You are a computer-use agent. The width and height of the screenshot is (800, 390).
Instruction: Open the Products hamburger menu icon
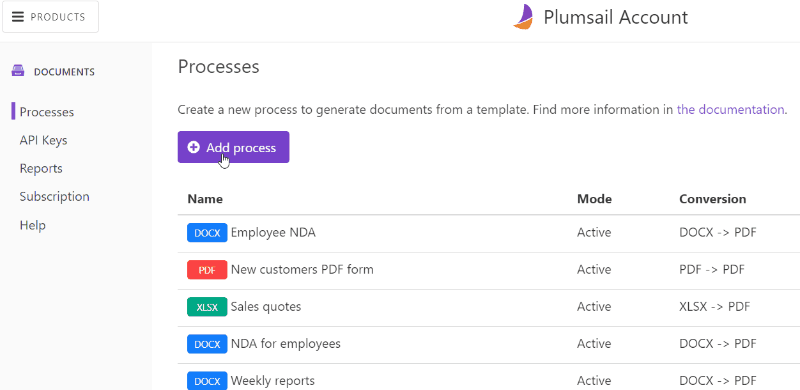(18, 17)
